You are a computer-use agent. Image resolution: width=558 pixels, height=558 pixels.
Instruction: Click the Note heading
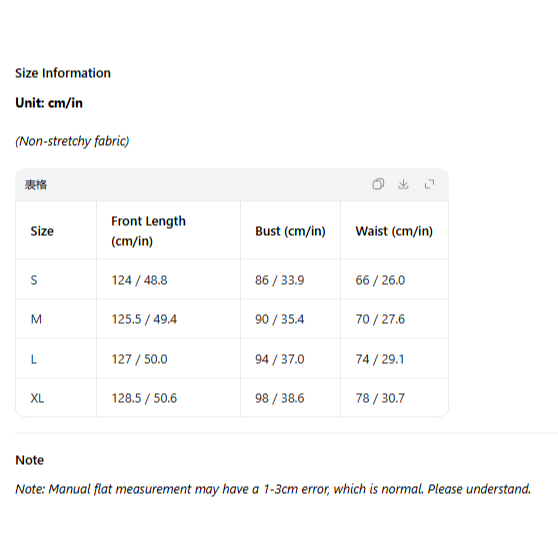30,460
